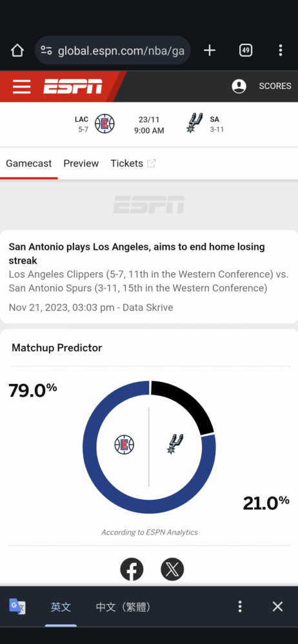The width and height of the screenshot is (298, 644).
Task: Open the user profile account icon
Action: tap(239, 86)
